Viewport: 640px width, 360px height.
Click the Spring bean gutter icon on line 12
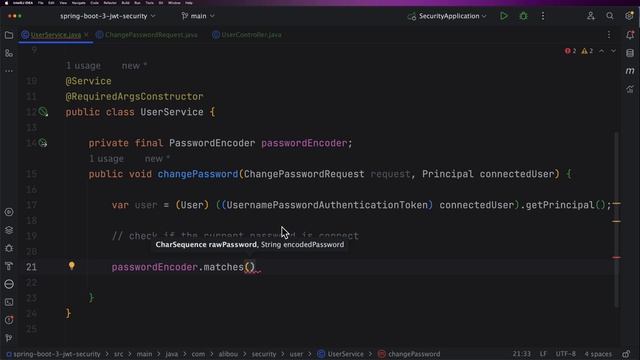point(43,111)
